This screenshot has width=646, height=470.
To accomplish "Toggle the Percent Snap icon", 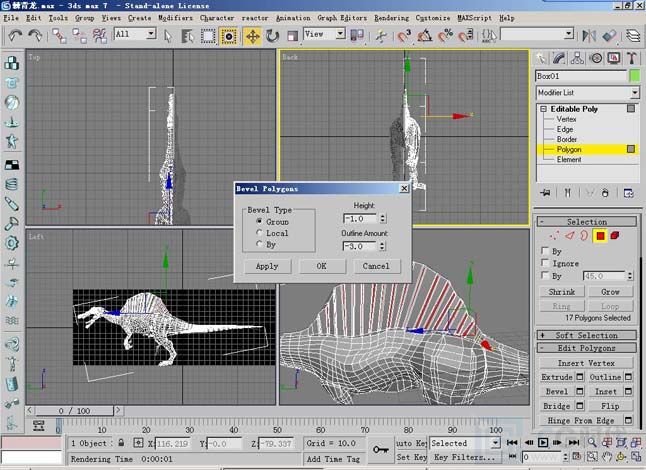I will tap(445, 36).
